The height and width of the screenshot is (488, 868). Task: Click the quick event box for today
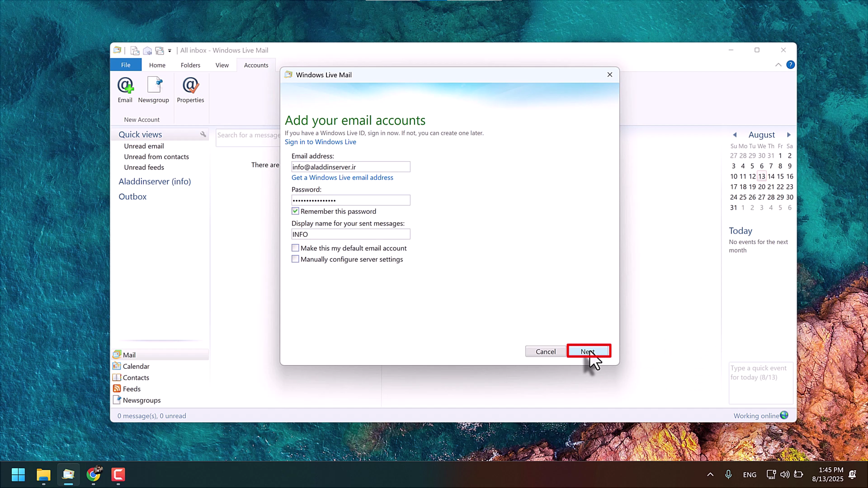tap(761, 383)
